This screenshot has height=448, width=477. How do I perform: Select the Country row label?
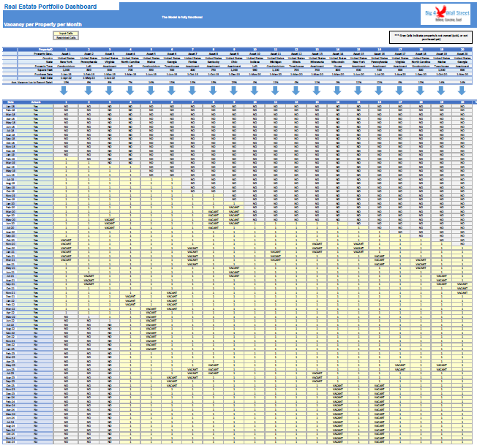click(48, 58)
